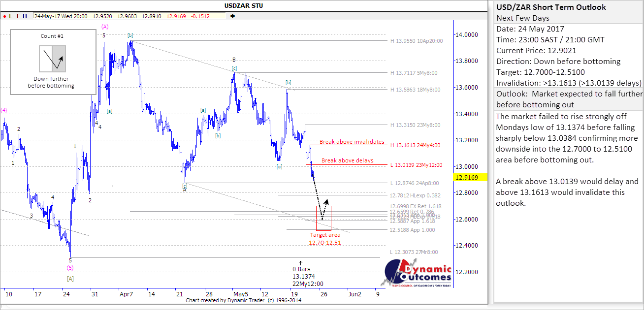
Task: Click the 13.2000 price axis label
Action: tap(467, 140)
